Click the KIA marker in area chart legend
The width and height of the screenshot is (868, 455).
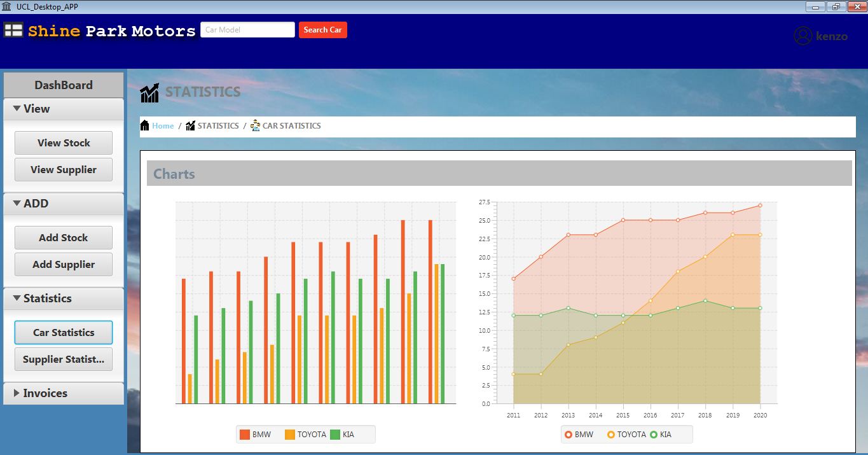click(x=653, y=435)
